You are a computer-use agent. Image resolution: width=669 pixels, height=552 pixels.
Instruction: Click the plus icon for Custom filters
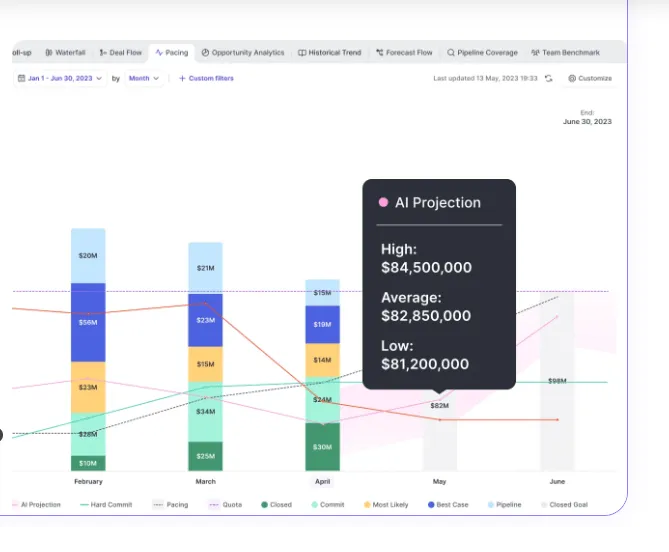pyautogui.click(x=182, y=78)
